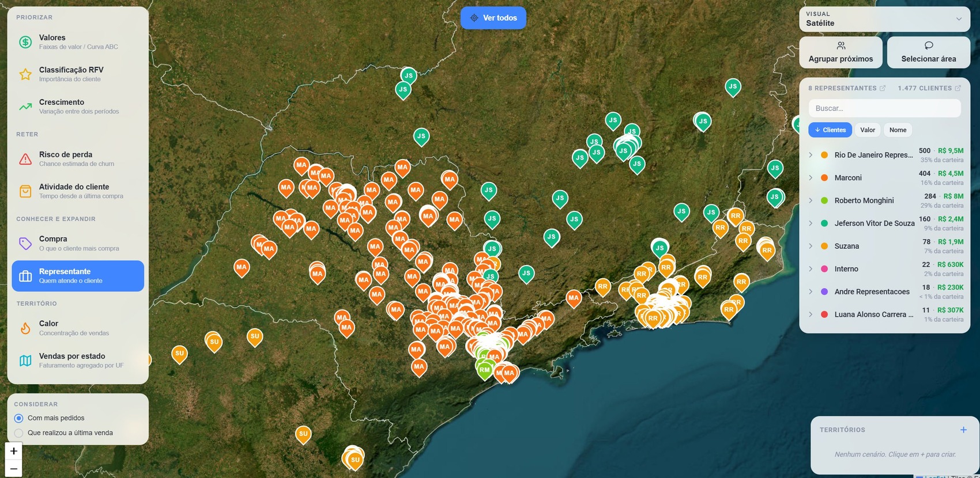Open the Calor concentração de vendas view

(x=78, y=328)
